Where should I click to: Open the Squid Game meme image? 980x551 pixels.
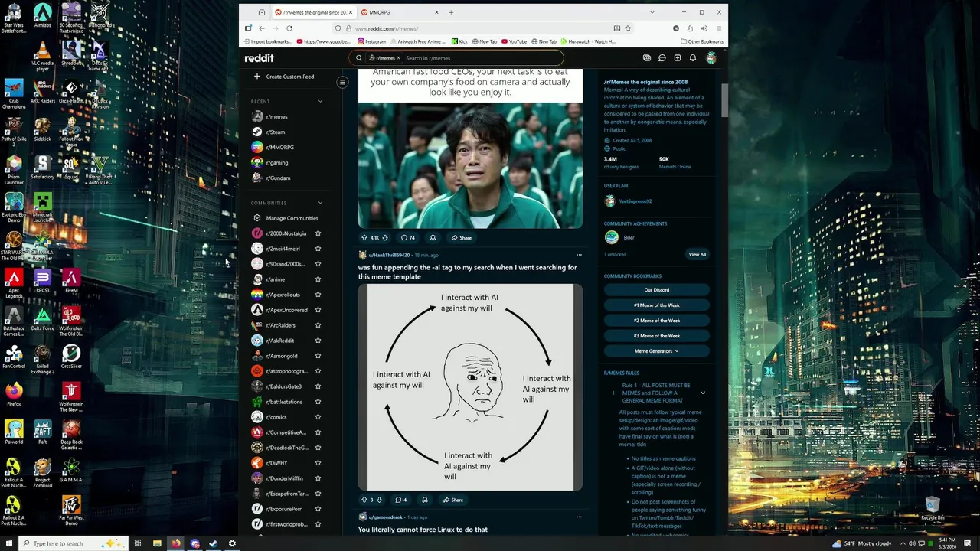pos(470,165)
